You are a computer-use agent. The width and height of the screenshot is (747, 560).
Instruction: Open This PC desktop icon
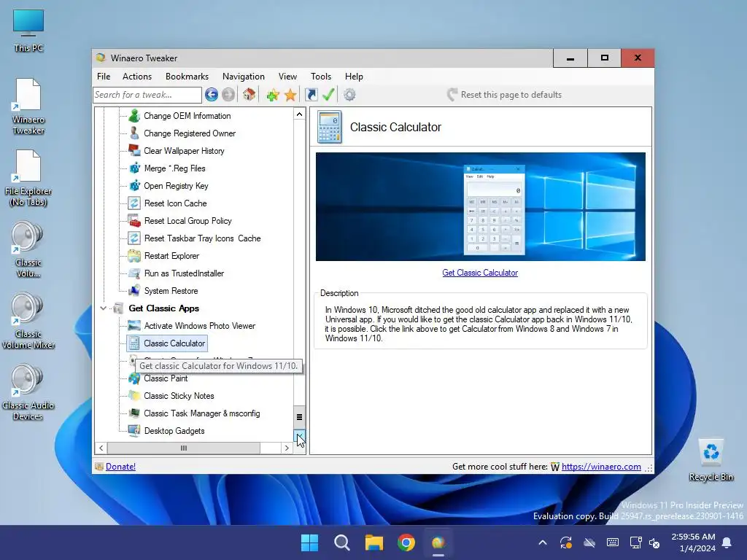[x=28, y=31]
